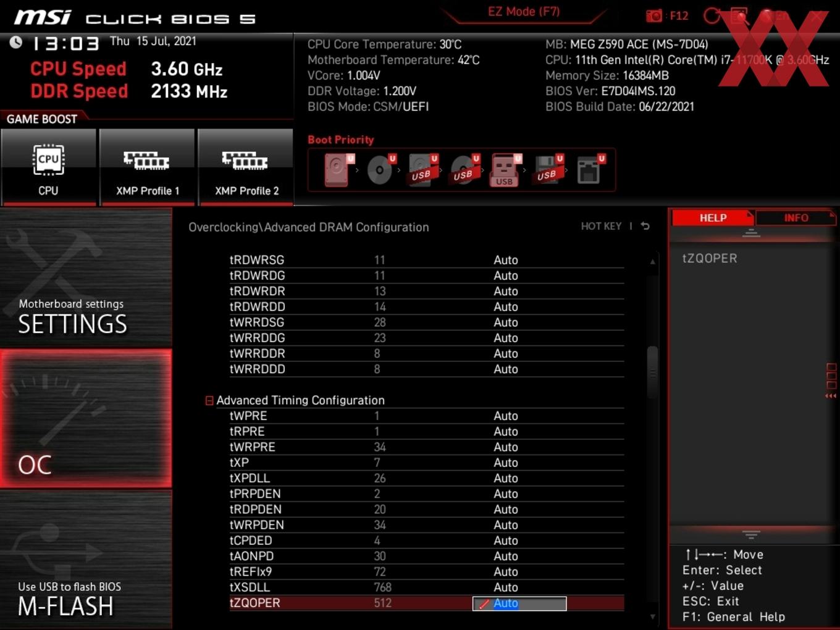The width and height of the screenshot is (840, 630).
Task: Click the side panel arrows on right edge
Action: pos(831,396)
